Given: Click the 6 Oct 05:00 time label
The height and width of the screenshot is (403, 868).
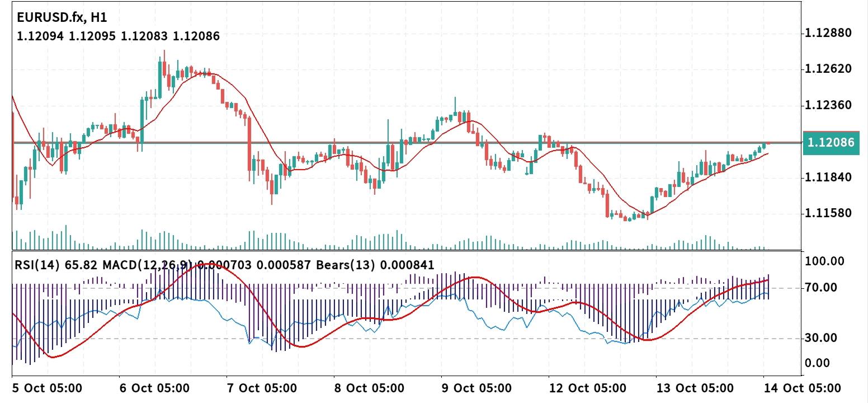Looking at the screenshot, I should click(155, 388).
